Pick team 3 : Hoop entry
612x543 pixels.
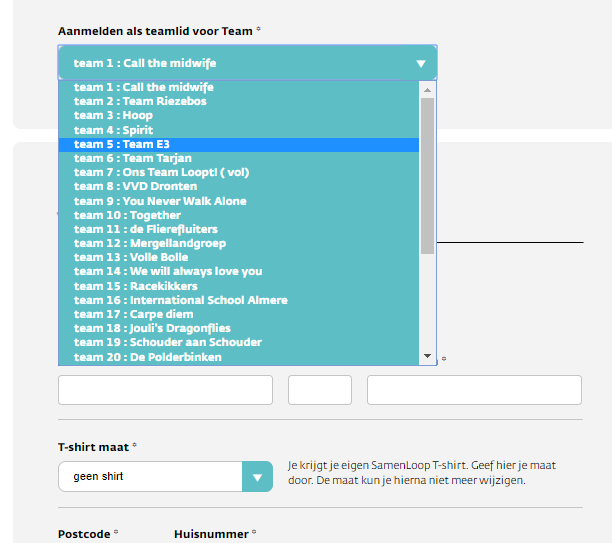coord(238,116)
